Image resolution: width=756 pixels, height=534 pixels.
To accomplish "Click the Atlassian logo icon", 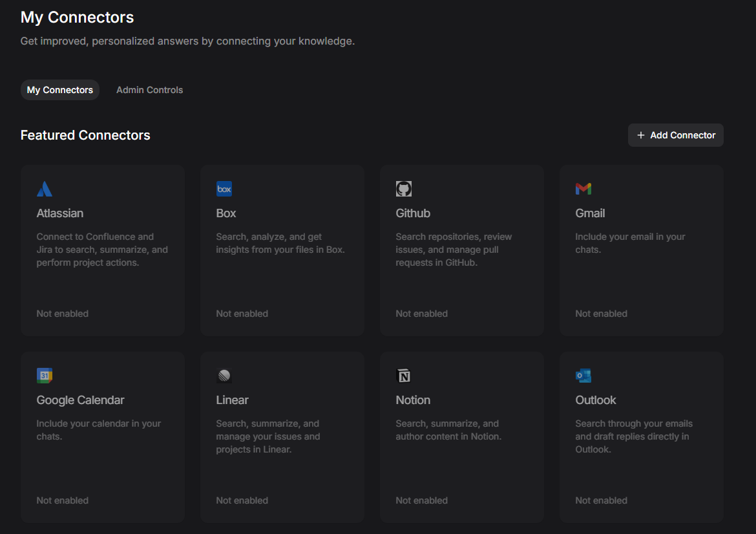I will click(45, 189).
